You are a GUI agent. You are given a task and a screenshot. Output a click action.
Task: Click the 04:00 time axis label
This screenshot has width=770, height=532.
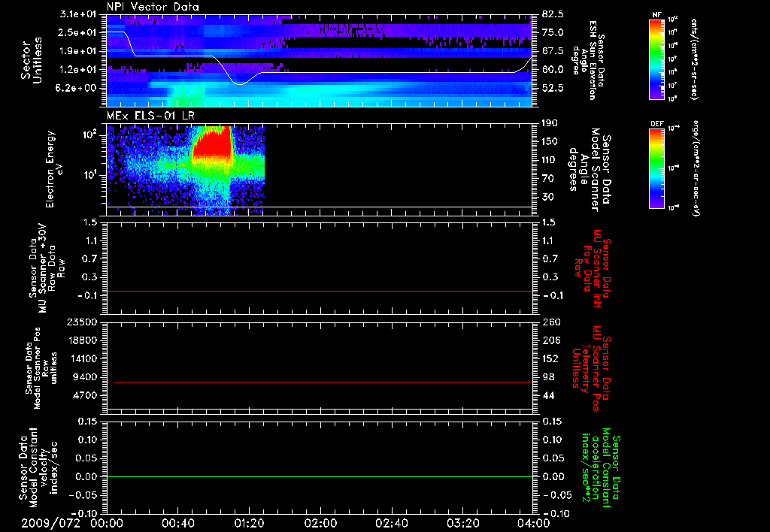pos(534,523)
